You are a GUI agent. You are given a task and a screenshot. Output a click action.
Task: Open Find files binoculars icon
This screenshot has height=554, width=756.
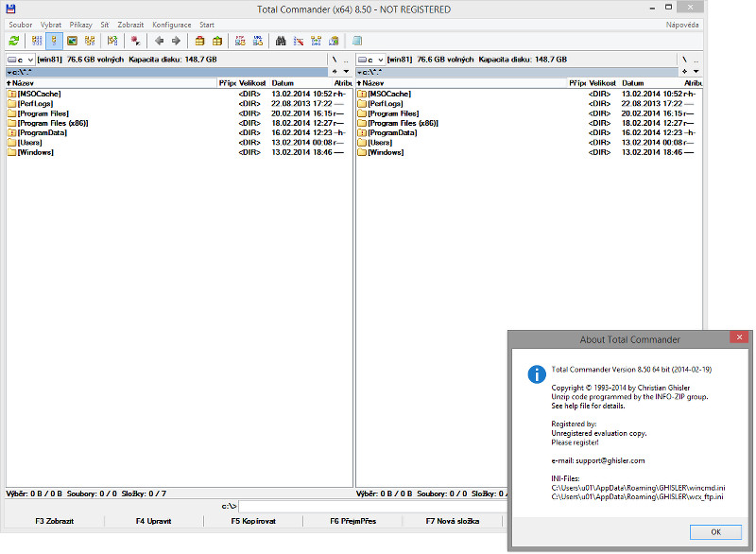[281, 41]
